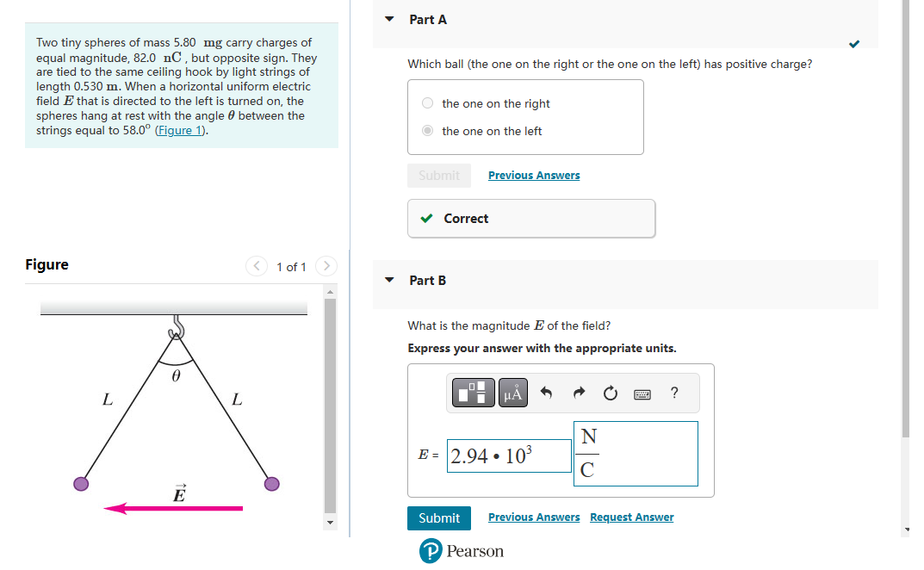Go to next figure arrow
This screenshot has width=924, height=570.
coord(326,266)
